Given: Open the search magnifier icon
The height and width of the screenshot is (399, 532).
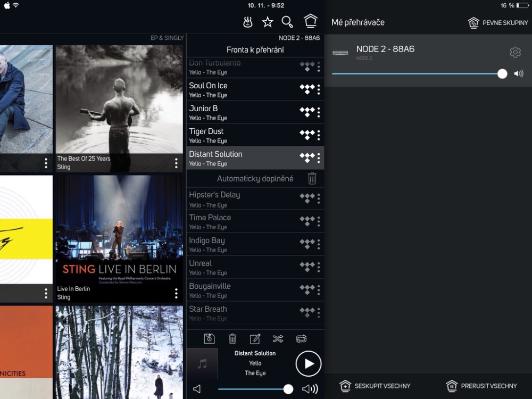Looking at the screenshot, I should (287, 22).
